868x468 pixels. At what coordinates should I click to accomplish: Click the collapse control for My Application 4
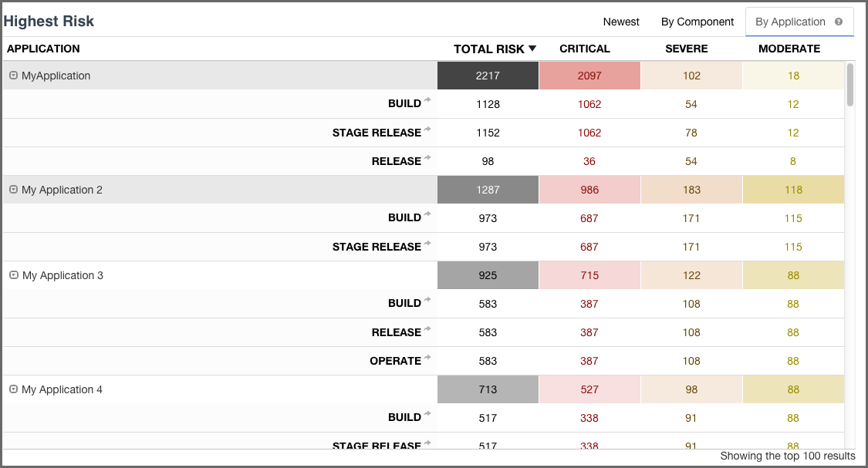(12, 389)
